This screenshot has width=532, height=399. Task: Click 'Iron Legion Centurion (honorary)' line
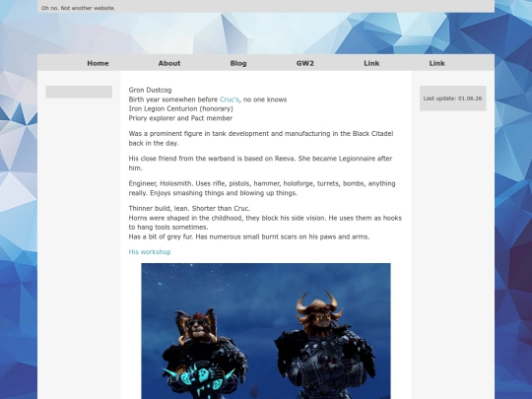coord(181,108)
